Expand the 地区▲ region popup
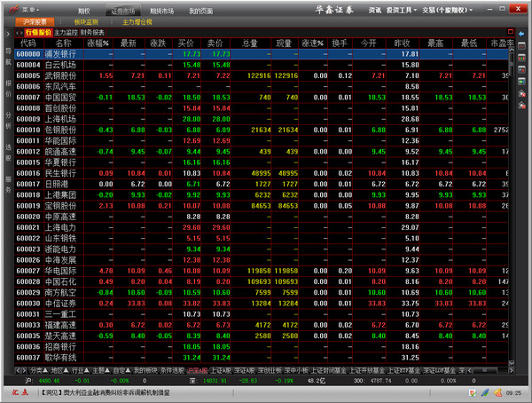 [x=59, y=370]
